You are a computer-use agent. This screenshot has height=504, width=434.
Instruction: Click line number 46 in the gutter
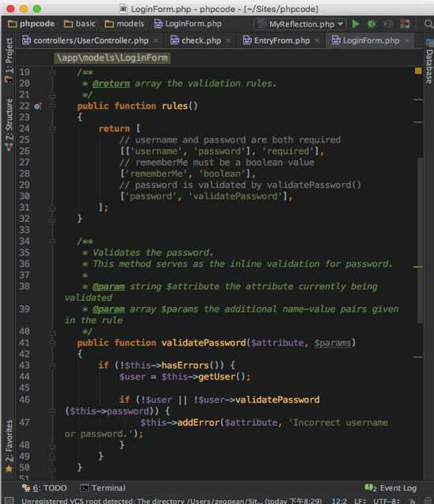point(25,399)
